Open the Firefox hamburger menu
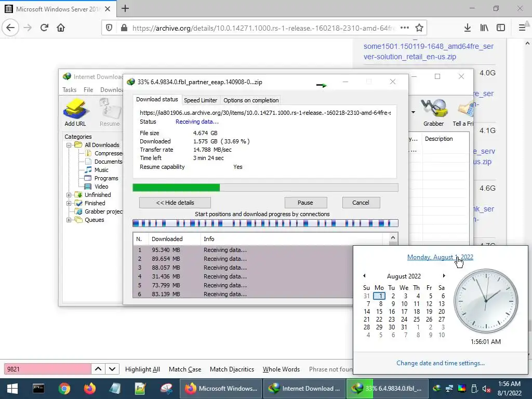 [522, 28]
